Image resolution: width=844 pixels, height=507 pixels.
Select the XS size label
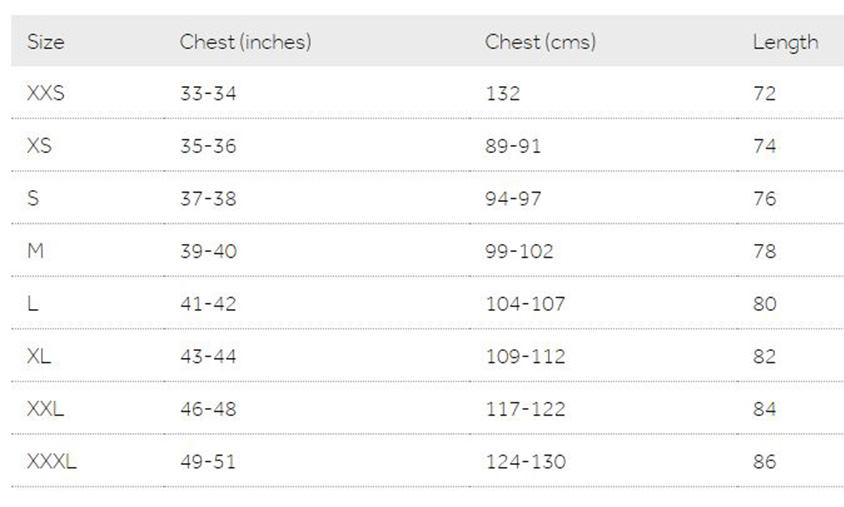click(x=39, y=146)
